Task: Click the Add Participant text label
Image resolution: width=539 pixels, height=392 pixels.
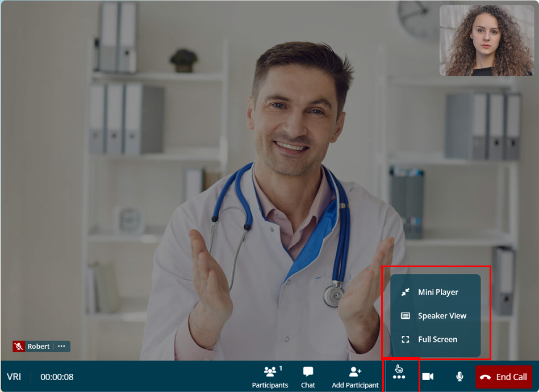Action: pyautogui.click(x=355, y=385)
